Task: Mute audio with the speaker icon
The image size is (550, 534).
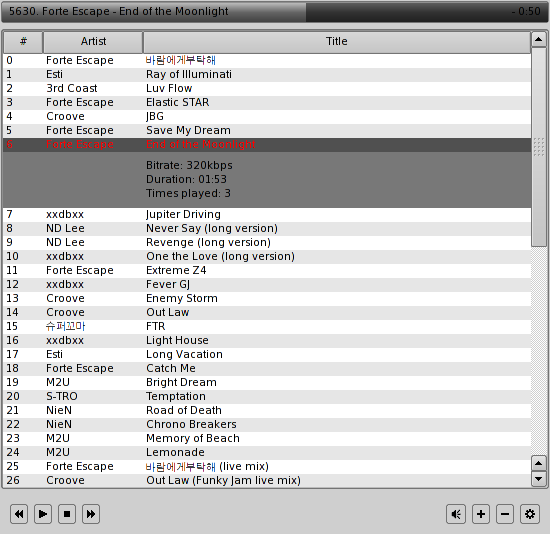Action: pyautogui.click(x=456, y=514)
